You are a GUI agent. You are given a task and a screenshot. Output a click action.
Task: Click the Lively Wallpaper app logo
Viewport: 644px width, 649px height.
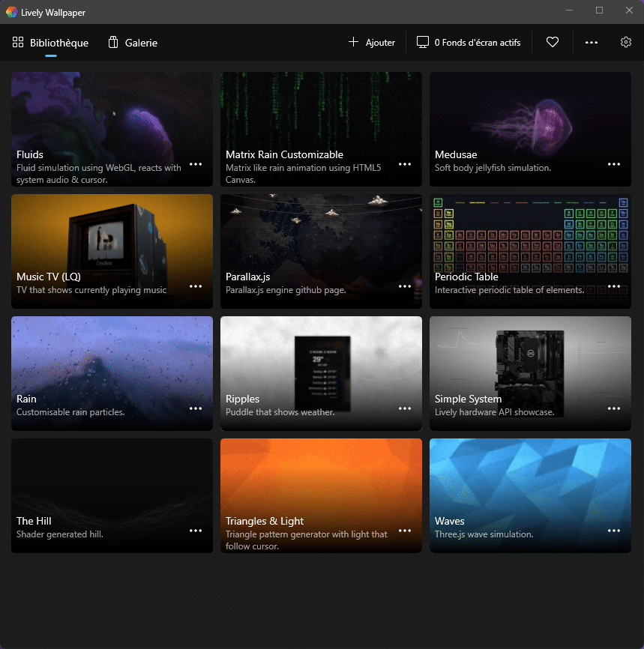pos(11,10)
